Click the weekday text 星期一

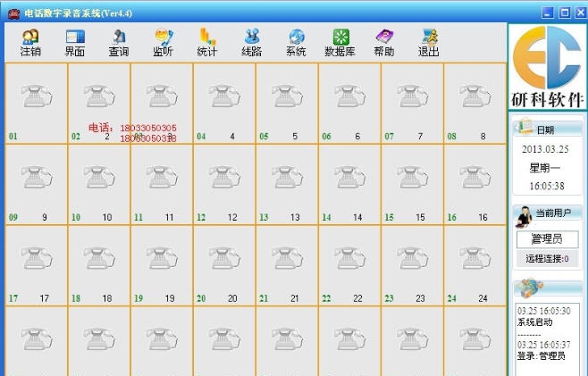click(x=545, y=168)
